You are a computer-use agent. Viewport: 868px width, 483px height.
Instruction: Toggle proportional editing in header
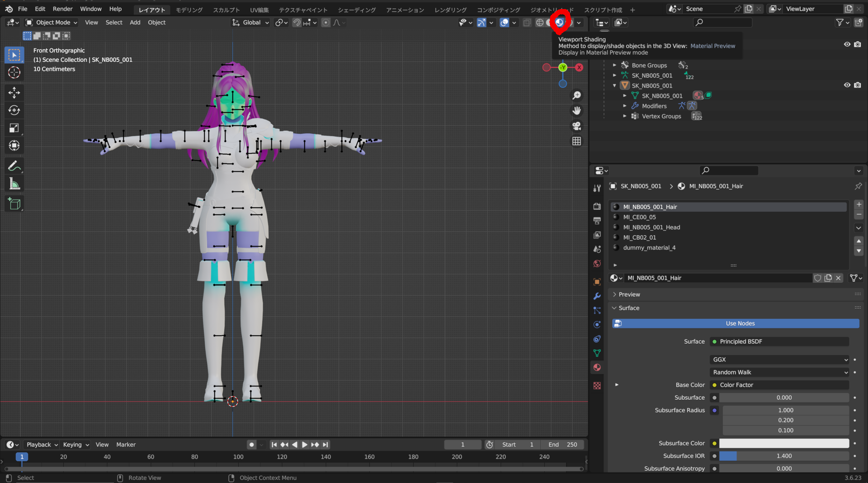(325, 23)
